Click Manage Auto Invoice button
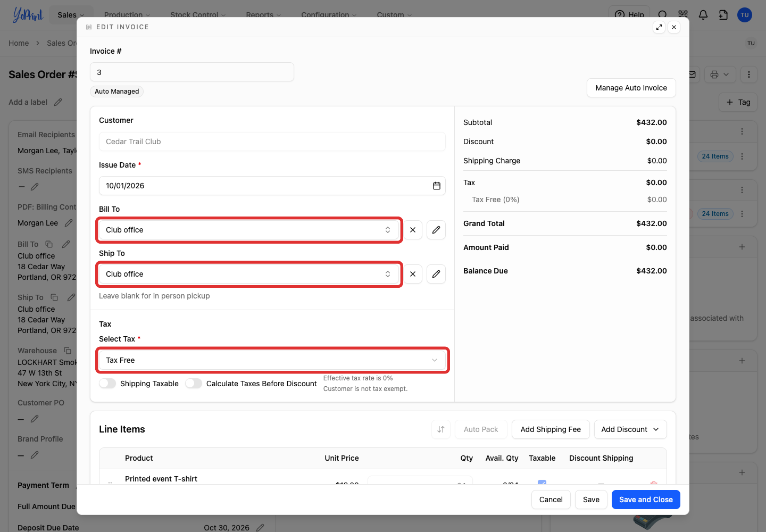Screen dimensions: 766x532 point(631,88)
